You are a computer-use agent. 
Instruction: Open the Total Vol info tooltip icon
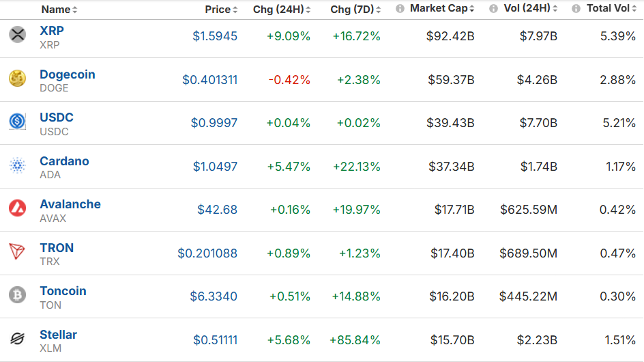click(x=576, y=9)
